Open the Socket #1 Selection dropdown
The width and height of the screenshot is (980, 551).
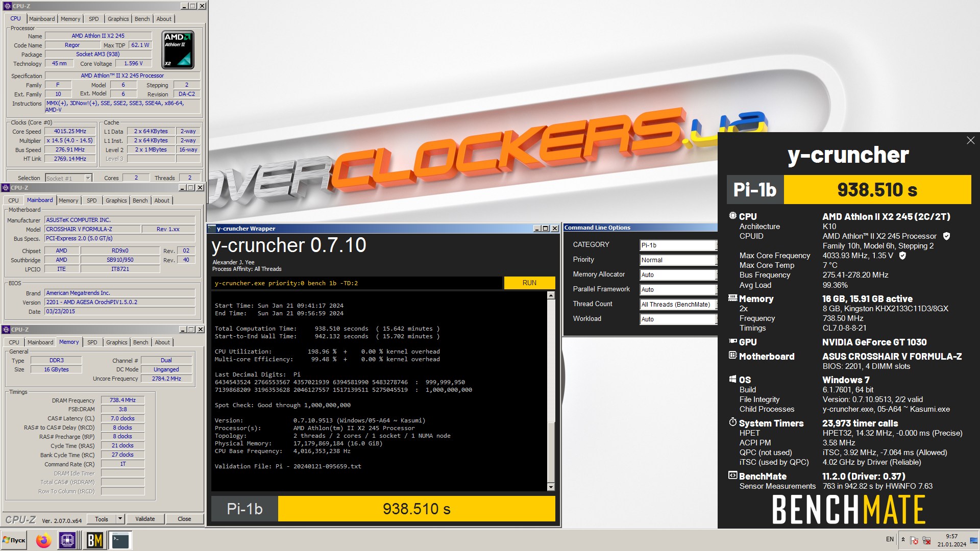tap(68, 178)
